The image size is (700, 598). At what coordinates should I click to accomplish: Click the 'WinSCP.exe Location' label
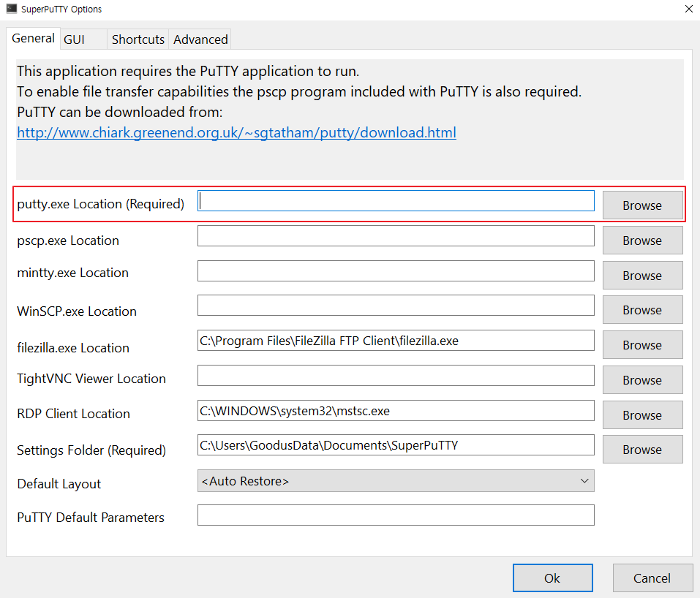click(77, 311)
